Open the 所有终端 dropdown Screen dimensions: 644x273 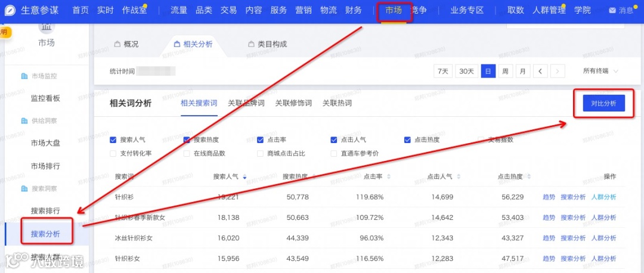click(x=600, y=71)
